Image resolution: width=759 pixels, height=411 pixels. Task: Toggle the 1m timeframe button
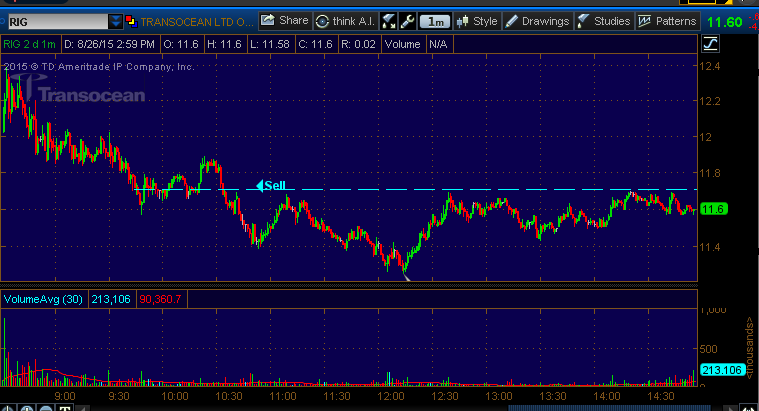(434, 21)
